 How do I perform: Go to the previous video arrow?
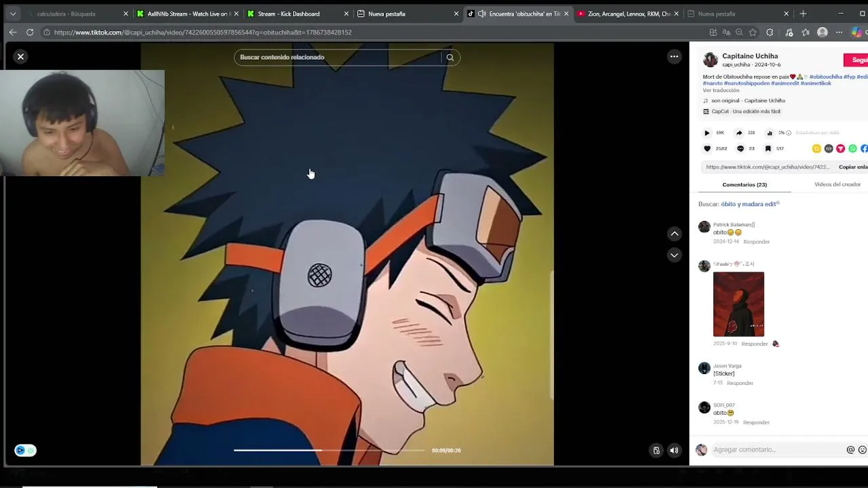tap(674, 234)
